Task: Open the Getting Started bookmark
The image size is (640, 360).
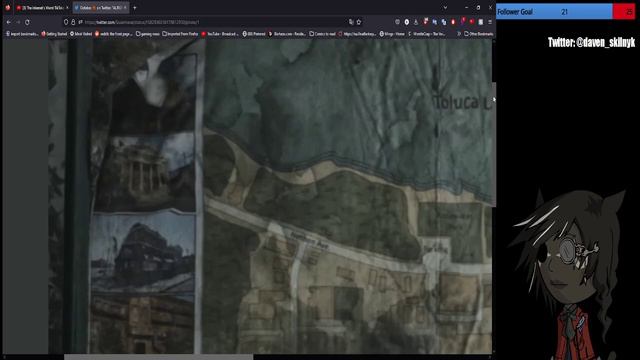Action: [54, 34]
